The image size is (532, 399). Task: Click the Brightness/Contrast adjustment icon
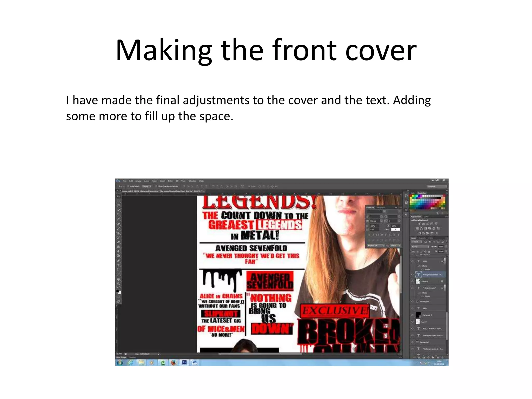click(419, 224)
